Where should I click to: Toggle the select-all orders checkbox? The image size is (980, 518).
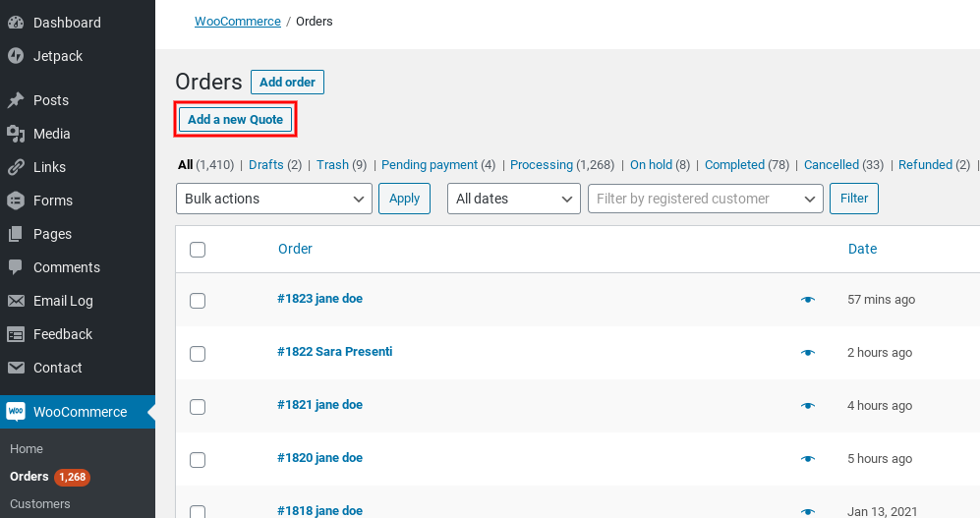coord(198,250)
